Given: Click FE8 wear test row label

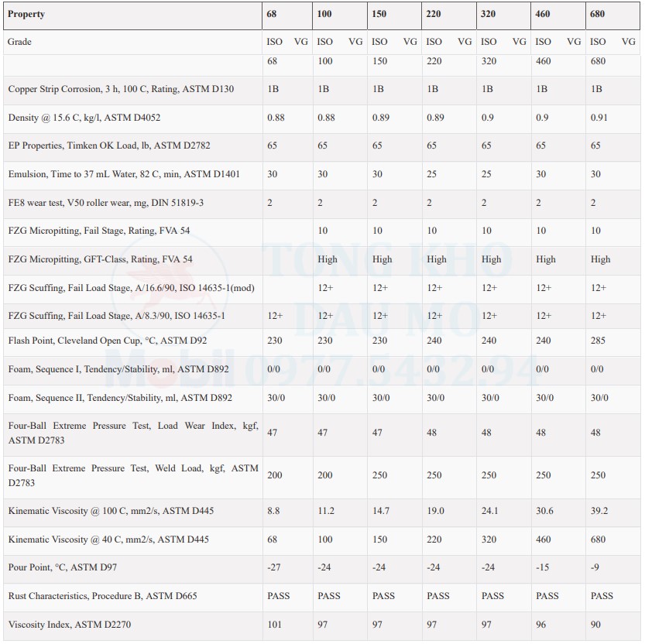Looking at the screenshot, I should (x=106, y=203).
